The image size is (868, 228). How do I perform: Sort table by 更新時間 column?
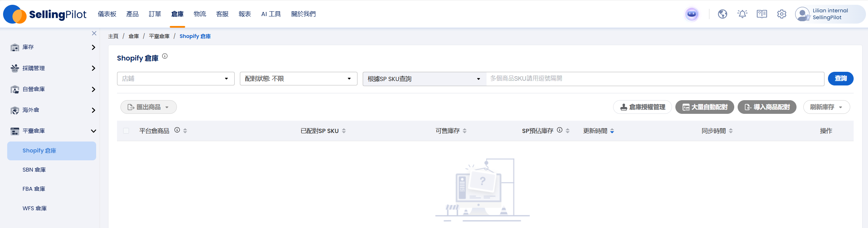(x=612, y=131)
